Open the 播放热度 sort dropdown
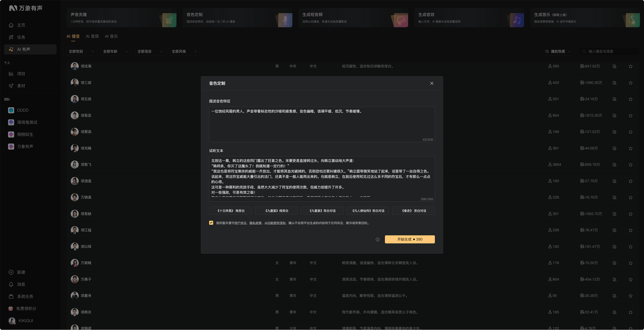The height and width of the screenshot is (330, 644). [x=558, y=51]
